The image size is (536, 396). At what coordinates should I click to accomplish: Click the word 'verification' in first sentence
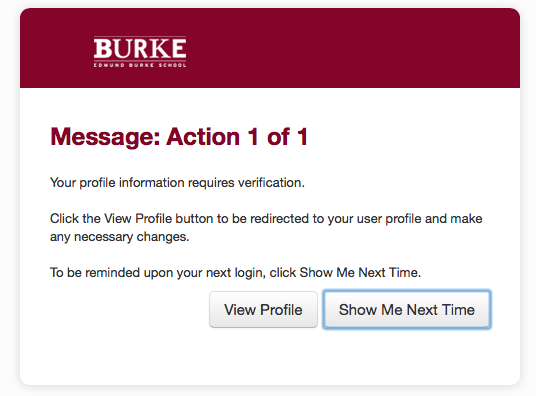click(269, 183)
